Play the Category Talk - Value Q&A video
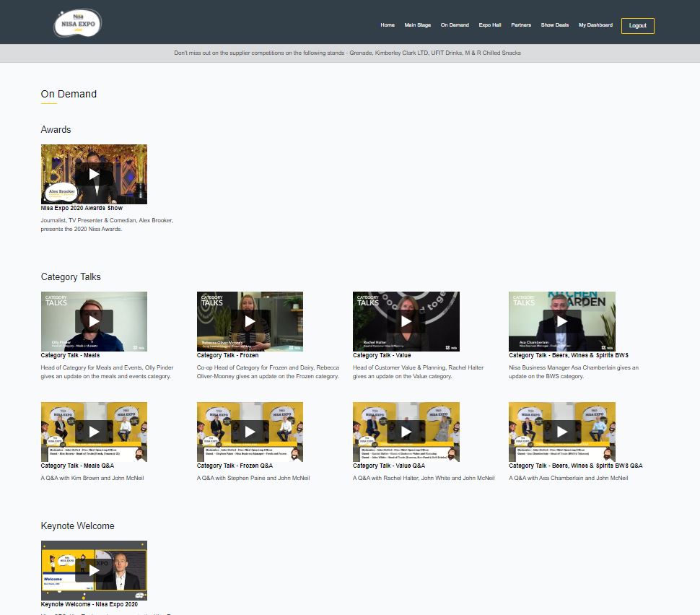This screenshot has width=700, height=615. tap(406, 431)
